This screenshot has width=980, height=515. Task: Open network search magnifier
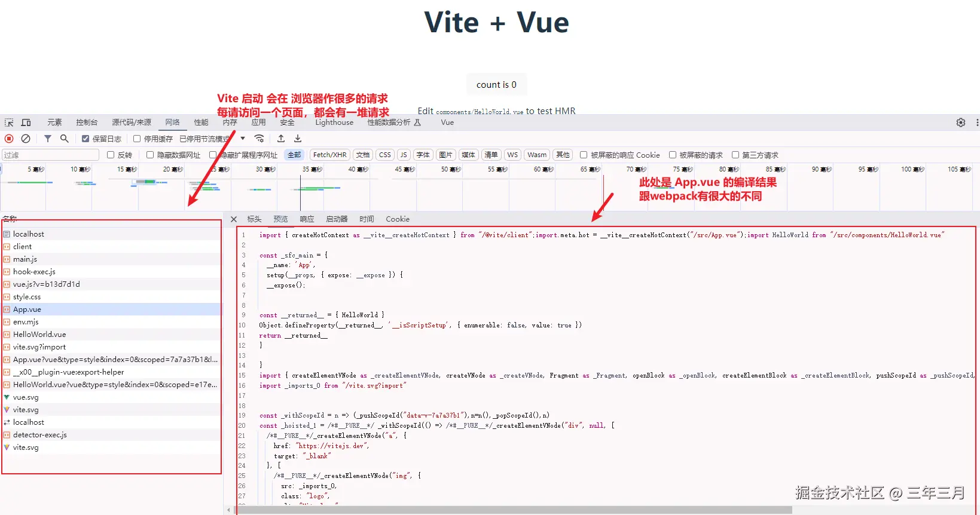[x=64, y=139]
